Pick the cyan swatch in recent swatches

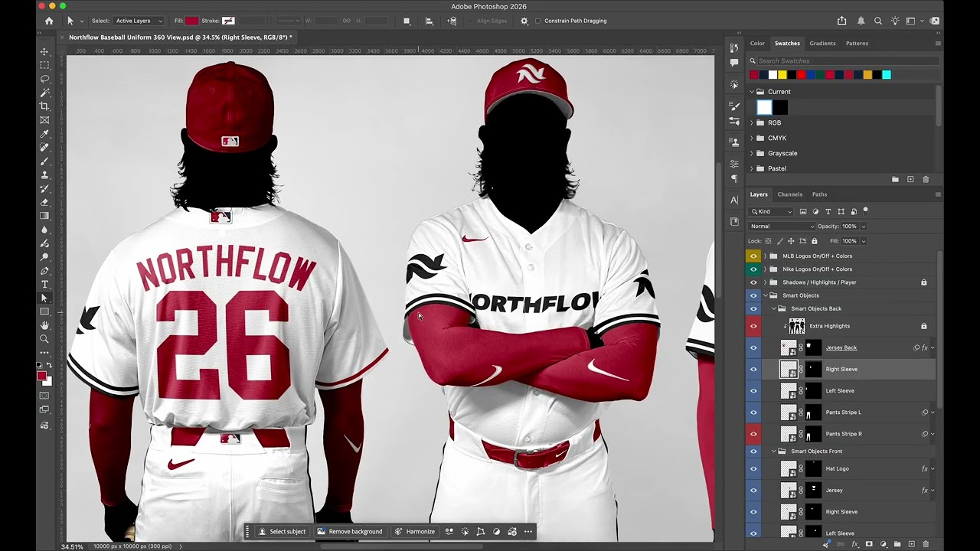[886, 74]
